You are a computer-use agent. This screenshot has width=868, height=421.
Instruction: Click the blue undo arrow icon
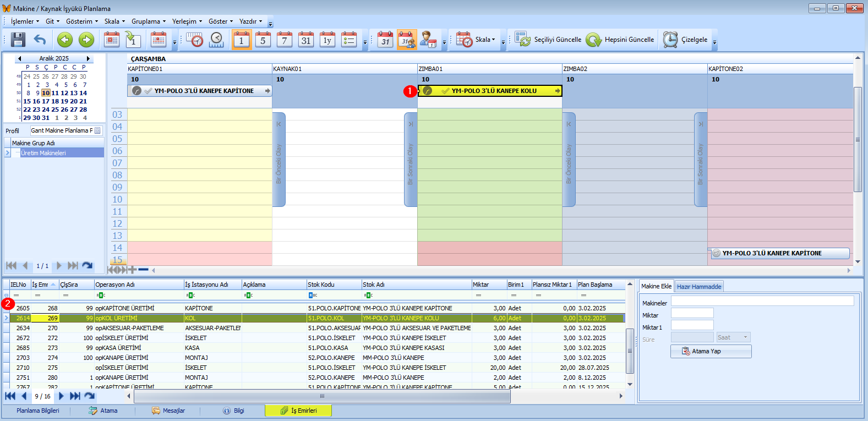(40, 40)
